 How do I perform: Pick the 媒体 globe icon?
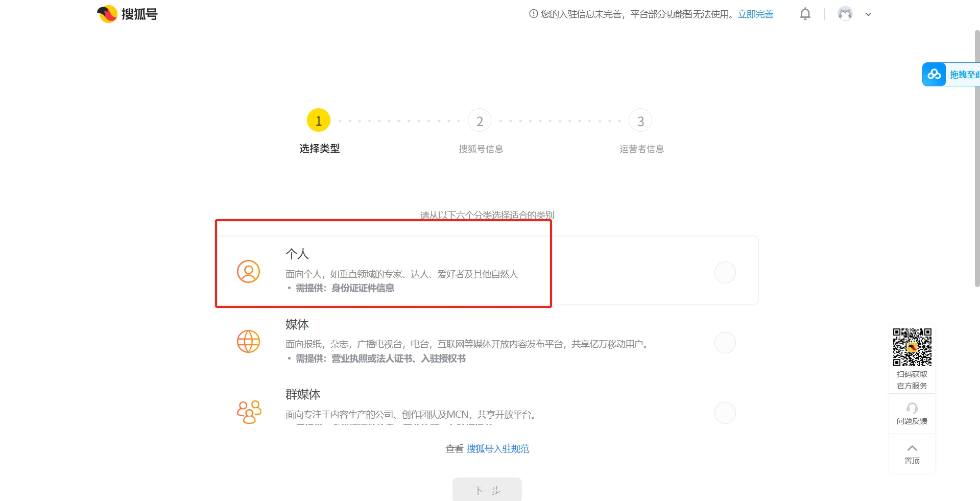249,342
